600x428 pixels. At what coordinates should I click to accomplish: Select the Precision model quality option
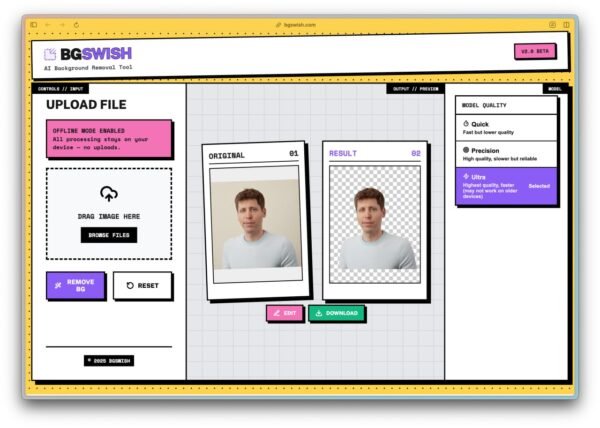tap(506, 154)
